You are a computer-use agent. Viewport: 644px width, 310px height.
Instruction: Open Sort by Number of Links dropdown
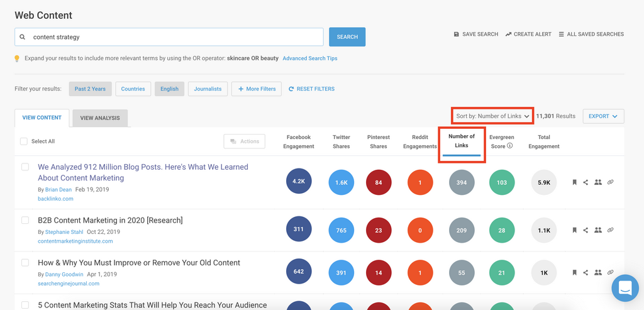pos(492,116)
